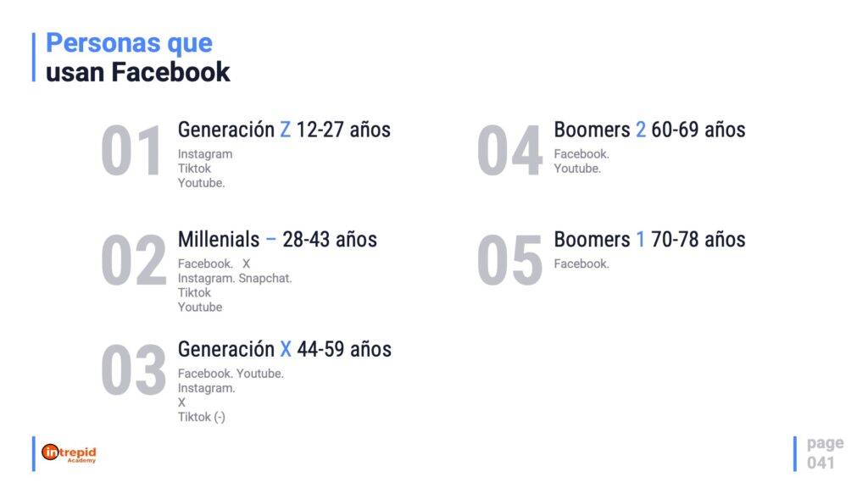Click the large number 04
Screen dimensions: 868x488
[x=509, y=152]
